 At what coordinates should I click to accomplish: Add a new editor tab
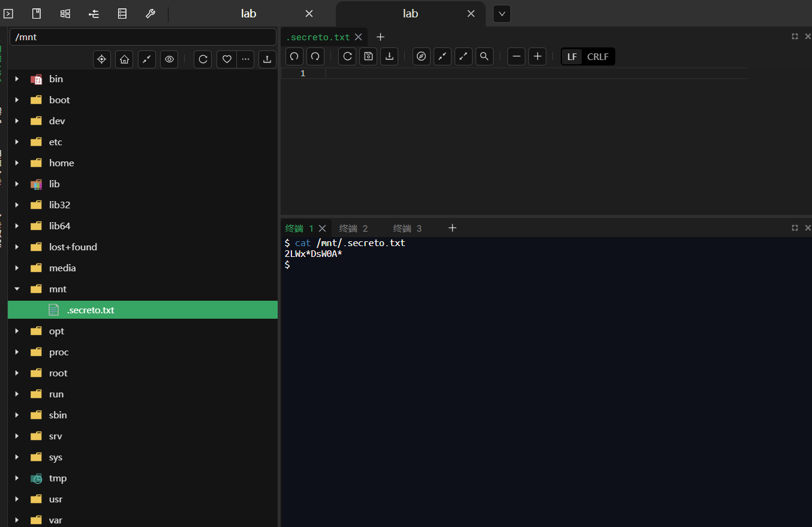[380, 37]
